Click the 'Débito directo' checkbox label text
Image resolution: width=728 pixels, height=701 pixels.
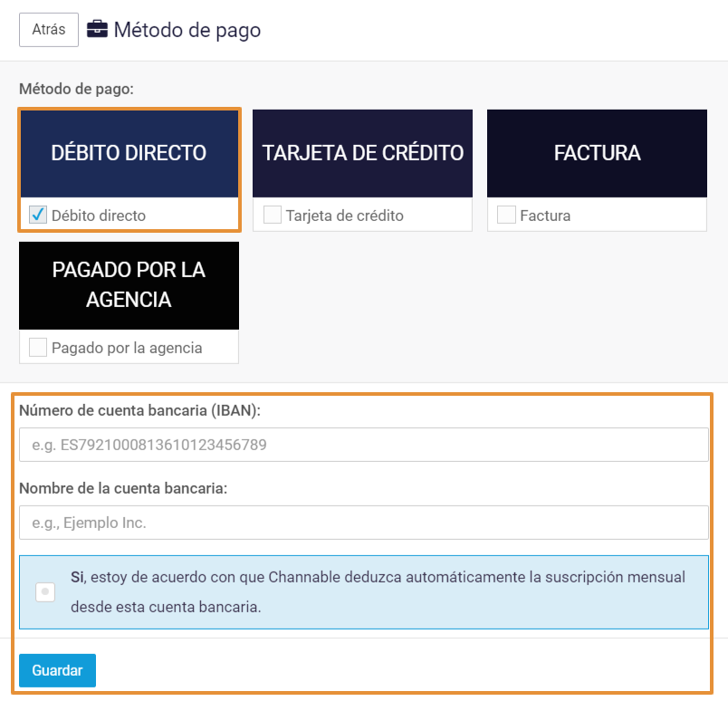pyautogui.click(x=99, y=216)
